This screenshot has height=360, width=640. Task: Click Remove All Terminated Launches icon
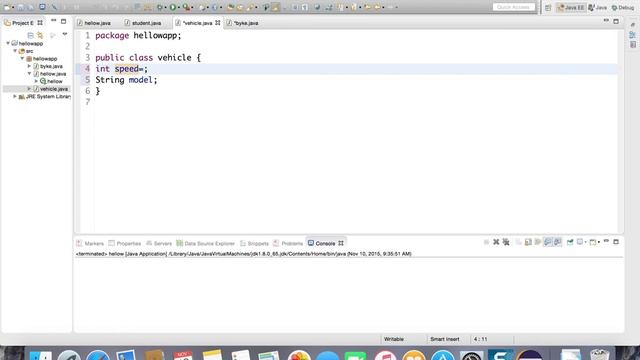click(x=506, y=242)
